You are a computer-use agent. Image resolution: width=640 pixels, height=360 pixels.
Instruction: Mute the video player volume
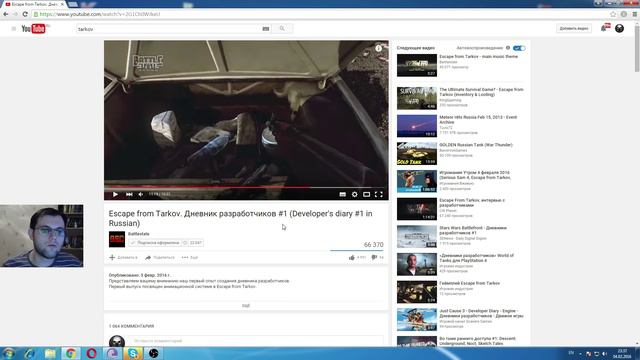[141, 194]
